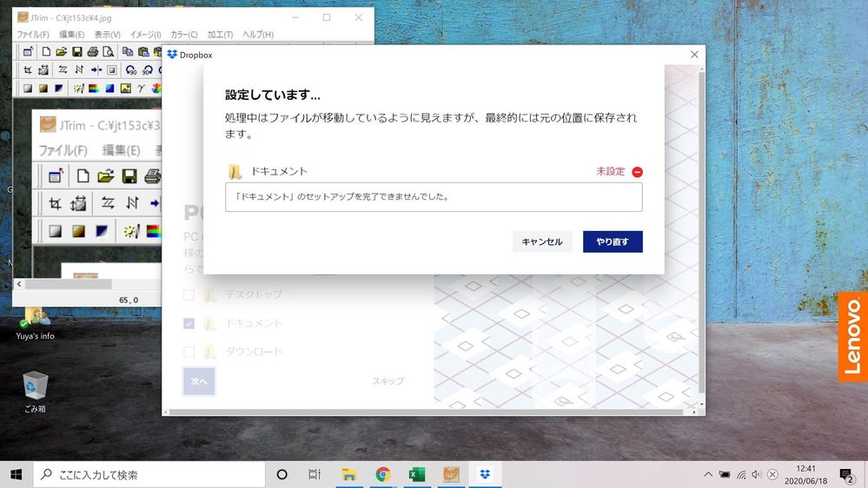
Task: Click the dimmed スキップ link in Dropbox
Action: point(388,381)
